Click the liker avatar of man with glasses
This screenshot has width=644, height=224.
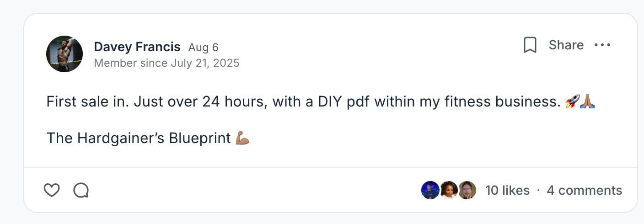coord(467,190)
